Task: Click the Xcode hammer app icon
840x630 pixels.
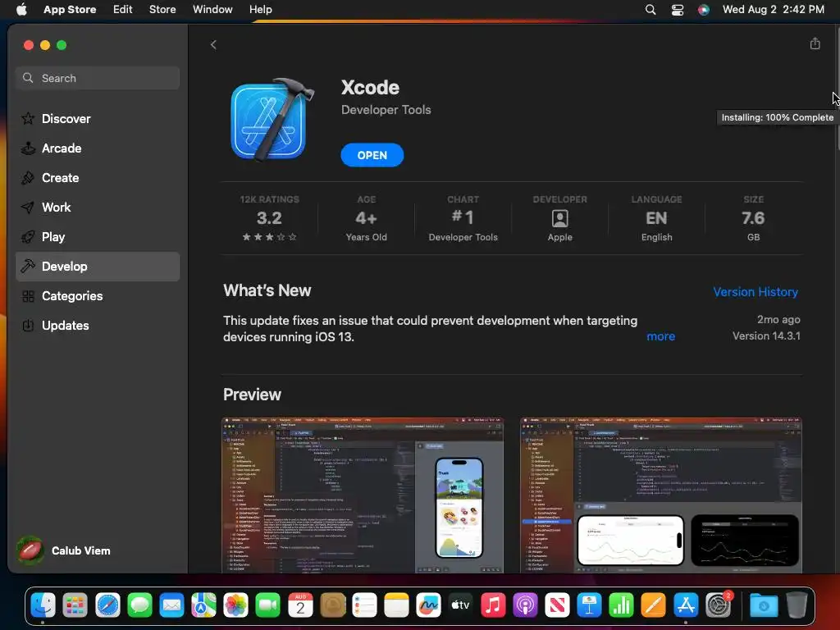Action: tap(272, 120)
